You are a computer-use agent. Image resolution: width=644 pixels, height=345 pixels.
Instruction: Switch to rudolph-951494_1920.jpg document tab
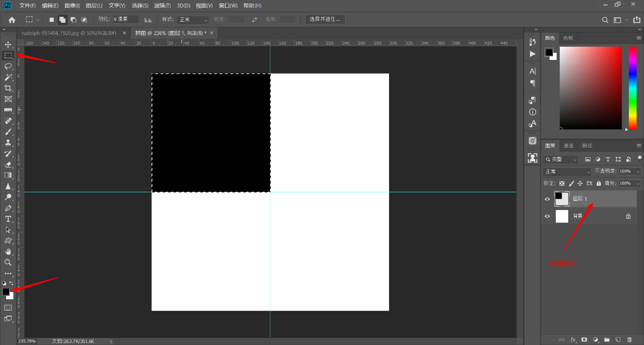tap(69, 33)
